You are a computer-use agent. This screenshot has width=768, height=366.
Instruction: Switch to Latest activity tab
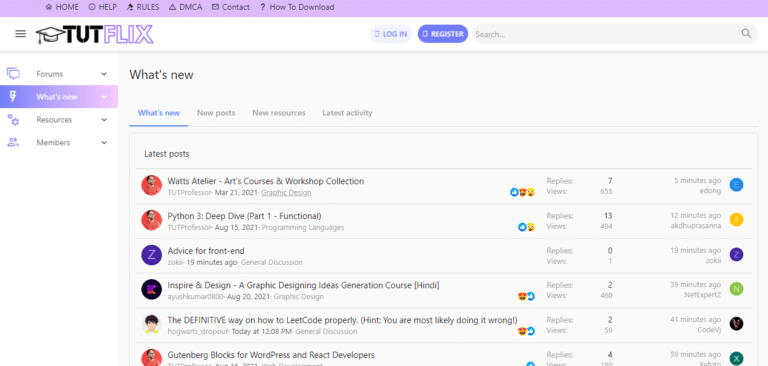coord(347,113)
